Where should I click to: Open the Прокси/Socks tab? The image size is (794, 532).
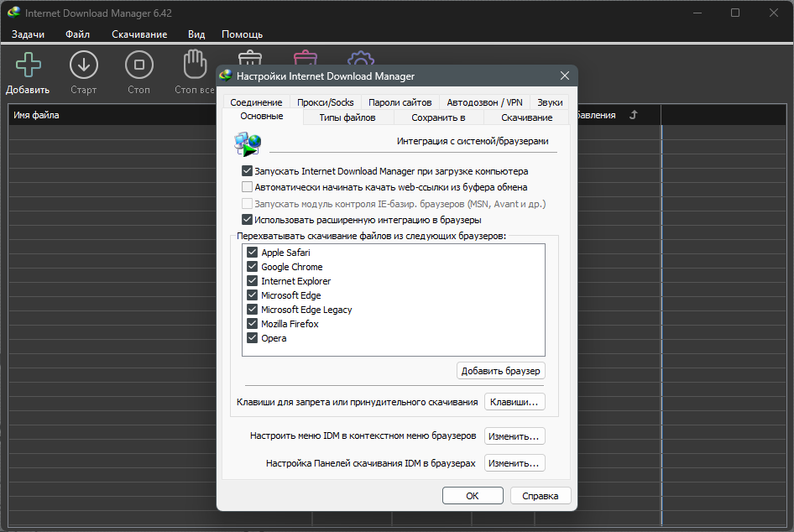(x=326, y=102)
